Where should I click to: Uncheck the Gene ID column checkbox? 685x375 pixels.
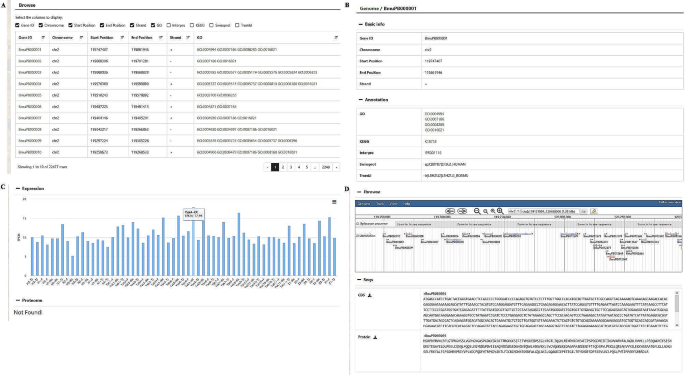17,25
